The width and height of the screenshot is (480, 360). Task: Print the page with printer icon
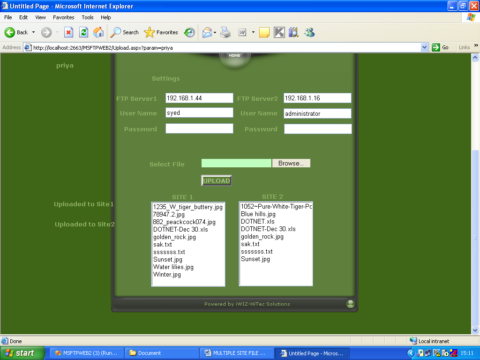coord(226,32)
